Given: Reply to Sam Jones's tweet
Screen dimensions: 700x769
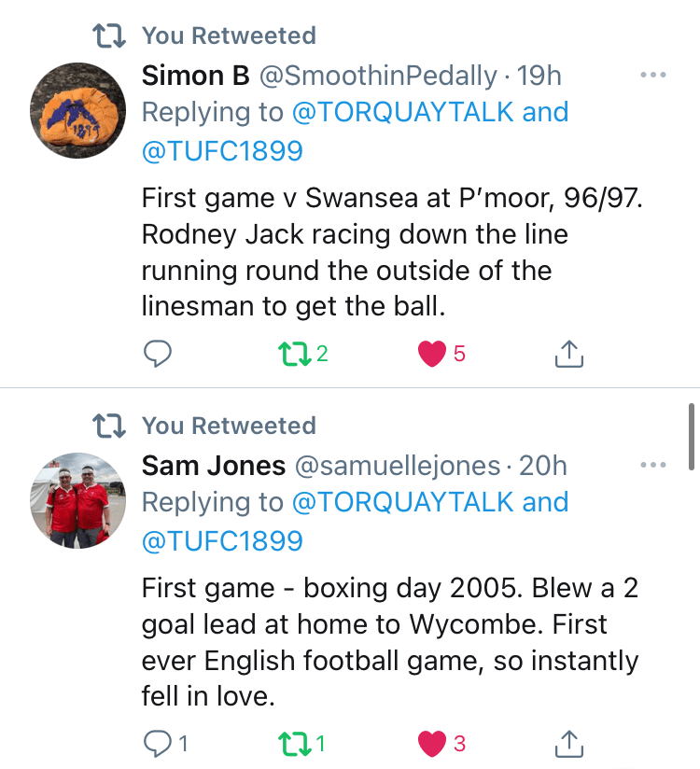Looking at the screenshot, I should point(158,744).
